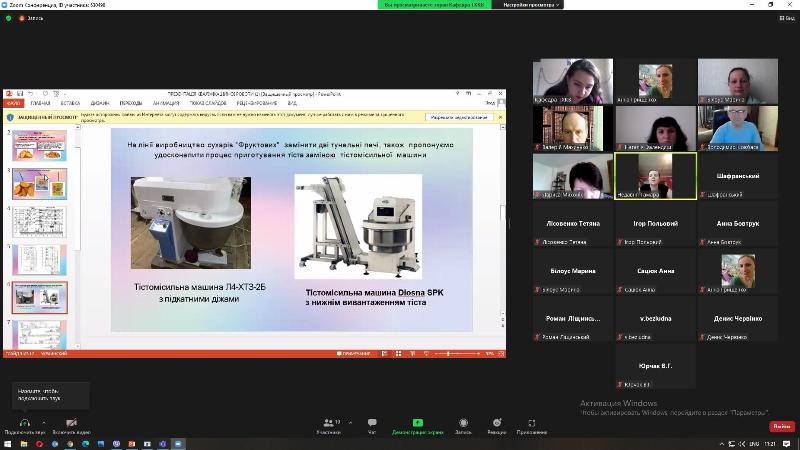Open the view options dropdown in green sharing bar
Image resolution: width=800 pixels, height=450 pixels.
(x=531, y=5)
